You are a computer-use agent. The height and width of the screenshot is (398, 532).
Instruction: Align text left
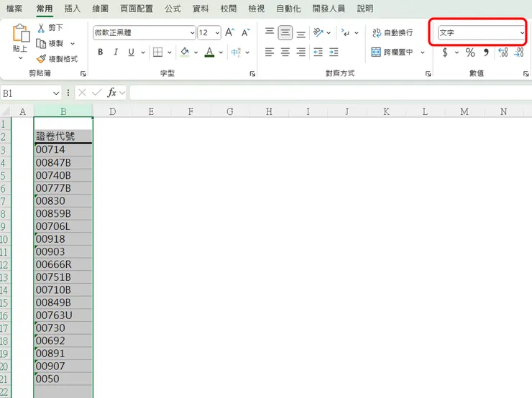click(270, 52)
